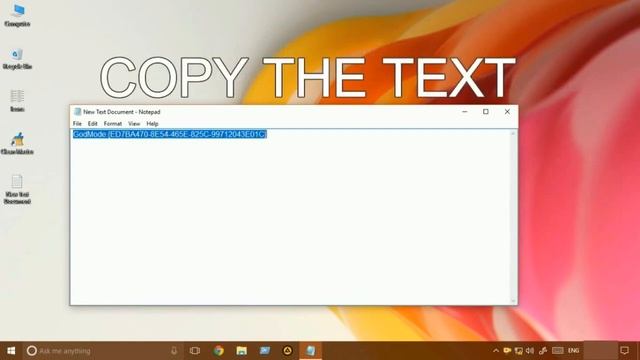Click the Notepad vertical scrollbar track
Viewport: 640px width, 360px height.
point(513,217)
